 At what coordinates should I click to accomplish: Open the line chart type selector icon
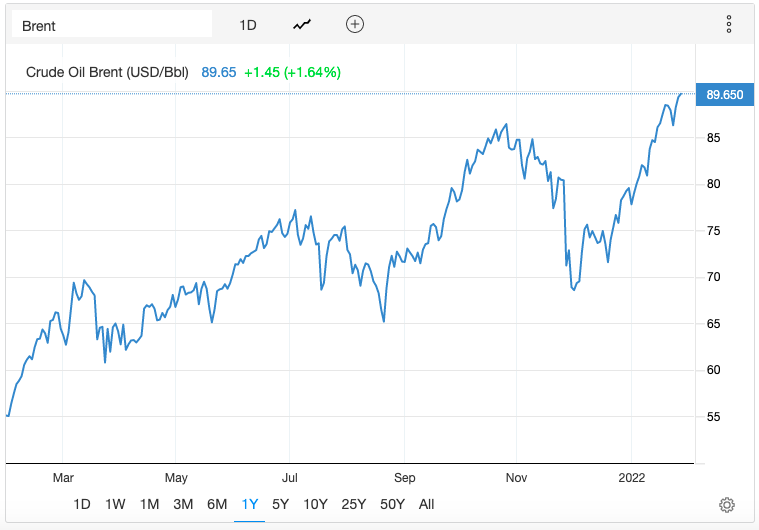click(302, 24)
